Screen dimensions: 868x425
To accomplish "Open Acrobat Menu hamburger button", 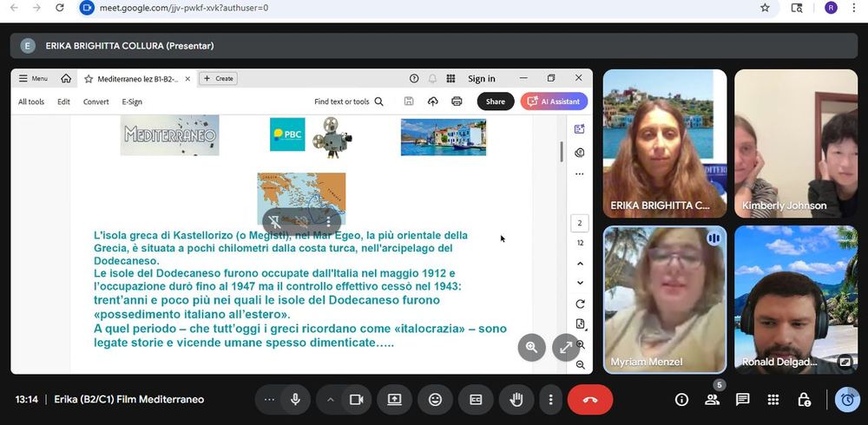I will click(33, 79).
